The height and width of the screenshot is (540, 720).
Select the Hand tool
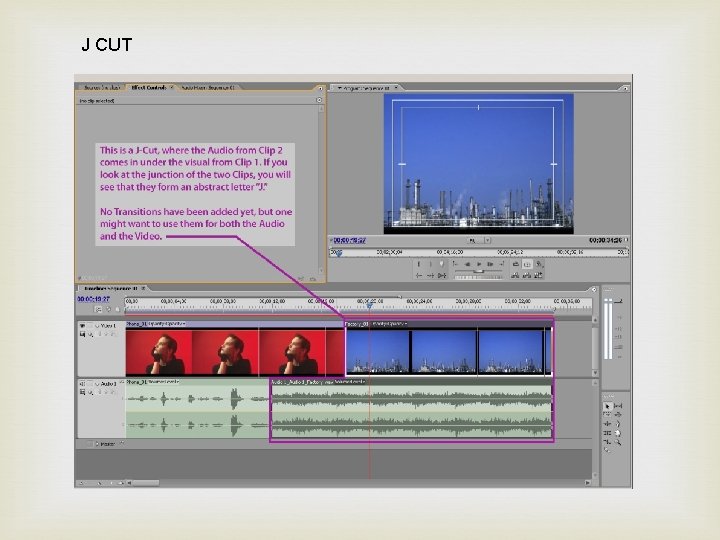pyautogui.click(x=618, y=433)
